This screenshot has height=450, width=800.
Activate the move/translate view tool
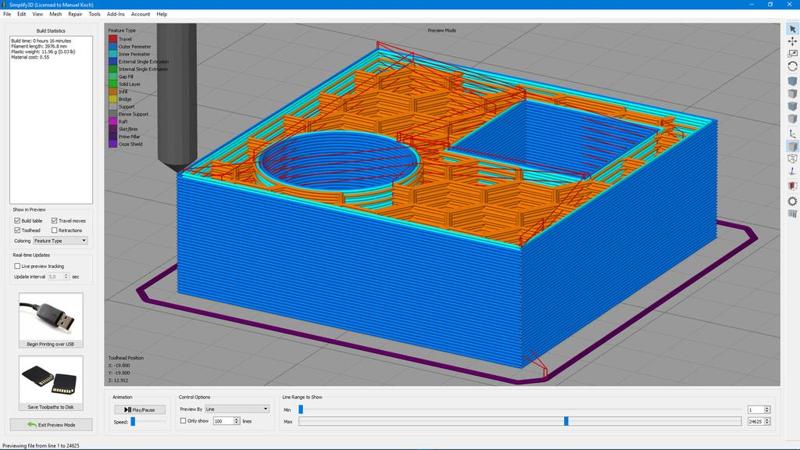[792, 41]
